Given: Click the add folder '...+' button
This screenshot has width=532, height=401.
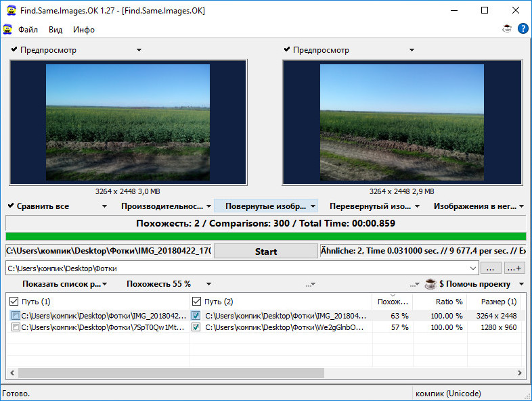Looking at the screenshot, I should pos(514,268).
